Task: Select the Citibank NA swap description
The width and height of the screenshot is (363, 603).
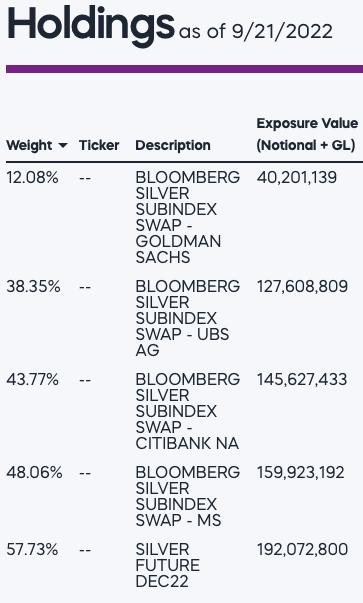Action: tap(188, 411)
